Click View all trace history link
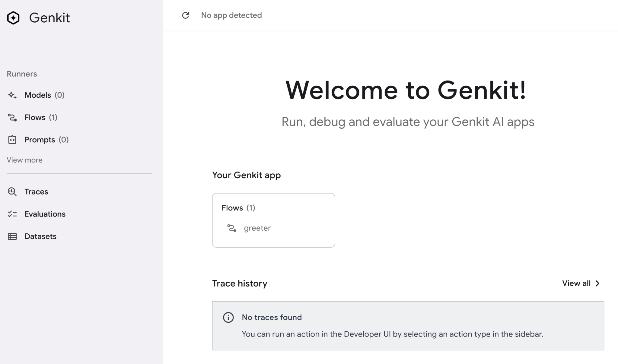The width and height of the screenshot is (618, 364). pos(576,283)
